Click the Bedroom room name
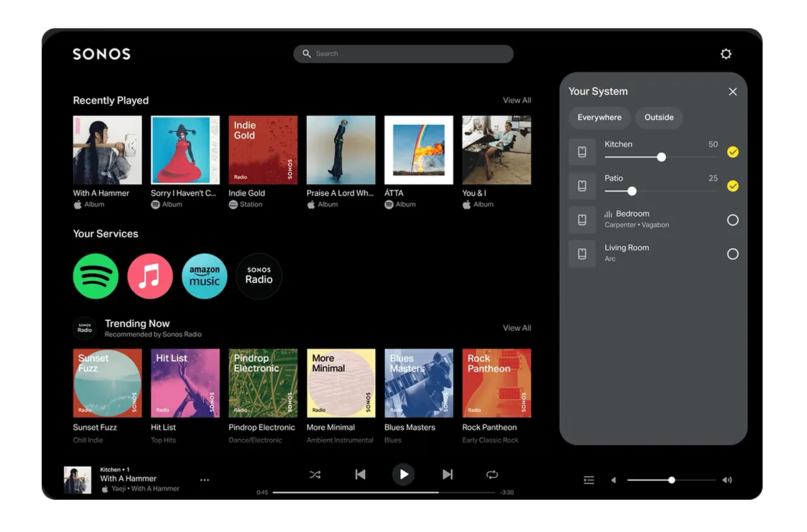Screen dimensions: 807x532 coord(633,213)
